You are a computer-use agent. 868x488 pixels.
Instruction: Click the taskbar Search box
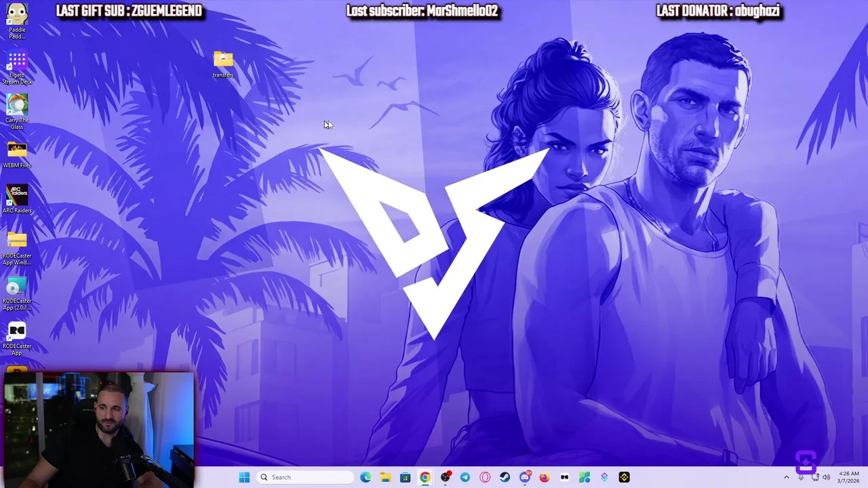click(306, 477)
